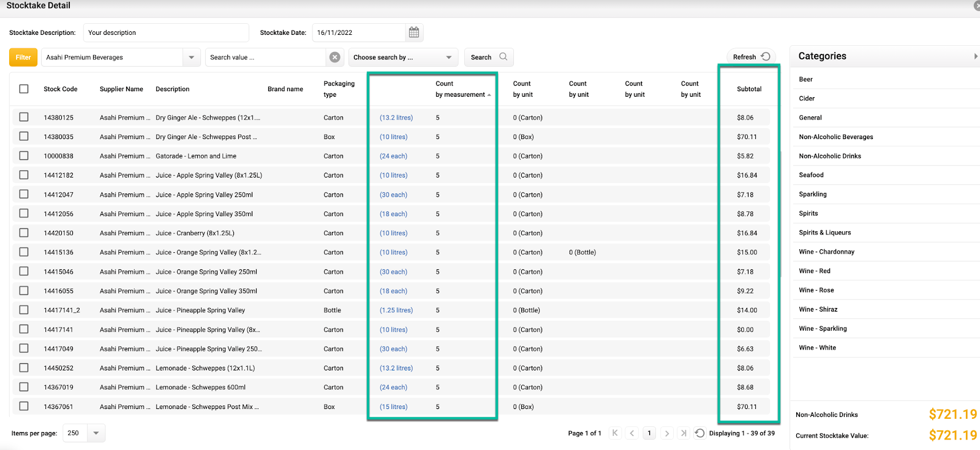This screenshot has height=450, width=980.
Task: Select page number 1 in pager
Action: [649, 433]
